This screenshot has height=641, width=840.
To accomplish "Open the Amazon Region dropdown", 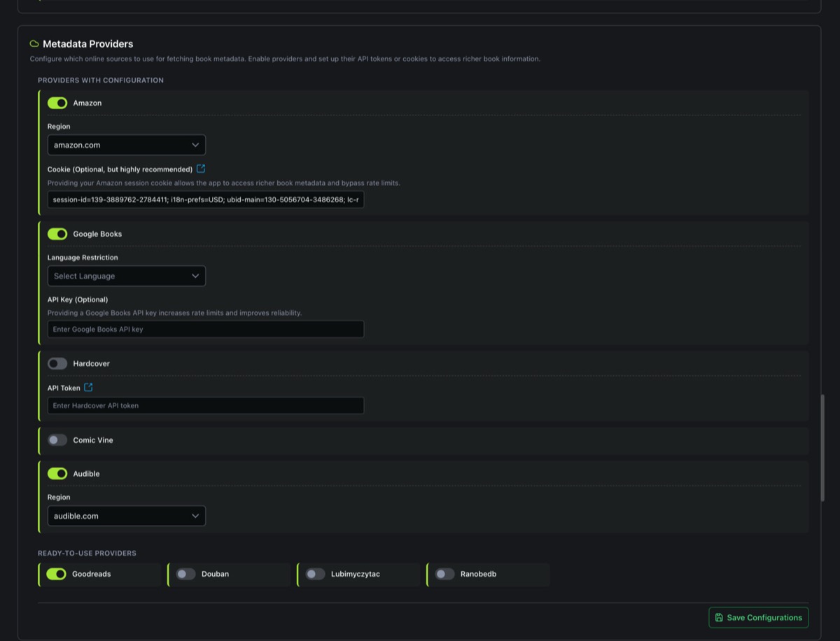I will click(x=126, y=145).
